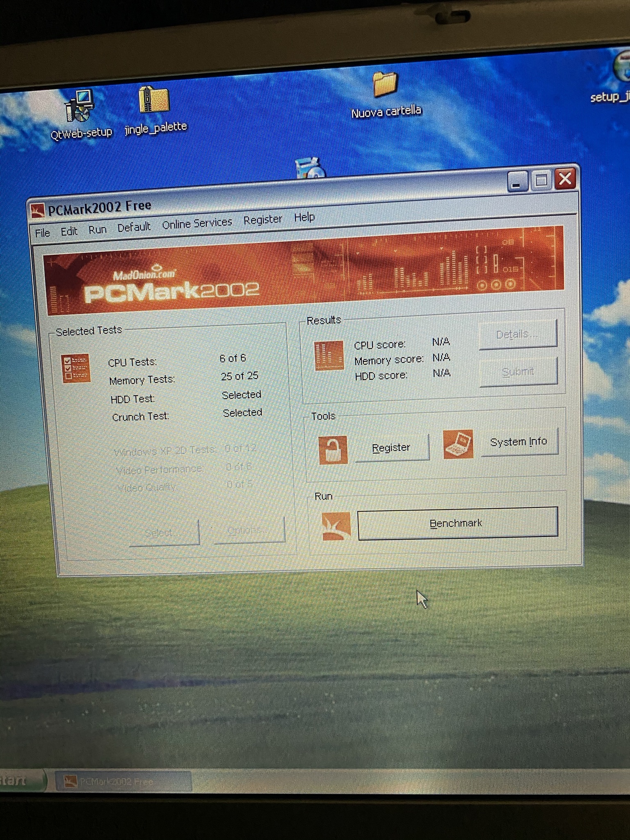
Task: Open the Default menu
Action: tap(134, 227)
